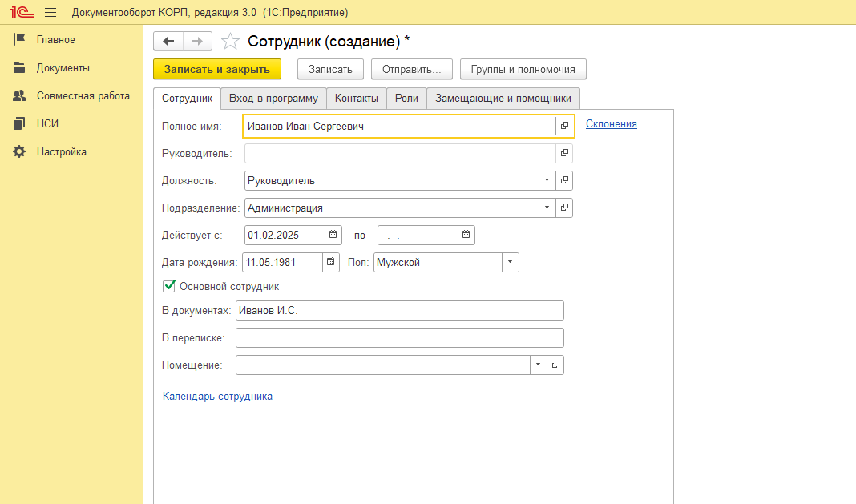This screenshot has height=504, width=856.
Task: Focus the В документах field
Action: [400, 310]
